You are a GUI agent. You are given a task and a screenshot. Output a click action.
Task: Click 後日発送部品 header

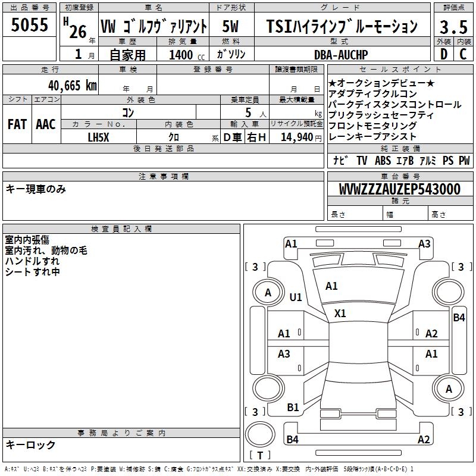click(163, 148)
